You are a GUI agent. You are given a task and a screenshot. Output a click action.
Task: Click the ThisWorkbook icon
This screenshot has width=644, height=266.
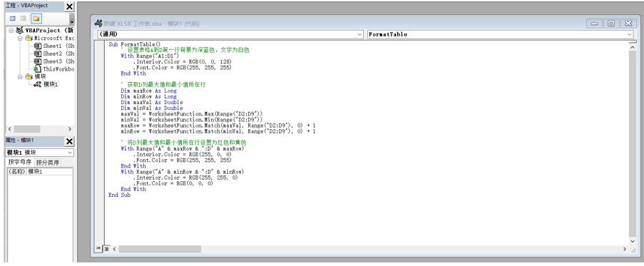[x=37, y=69]
